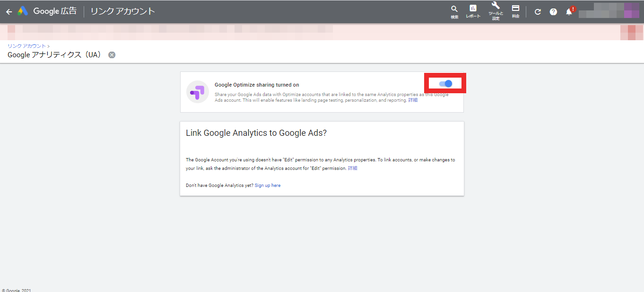Close Google アナリティクス（UA） with the x icon
The width and height of the screenshot is (644, 292).
pyautogui.click(x=112, y=55)
